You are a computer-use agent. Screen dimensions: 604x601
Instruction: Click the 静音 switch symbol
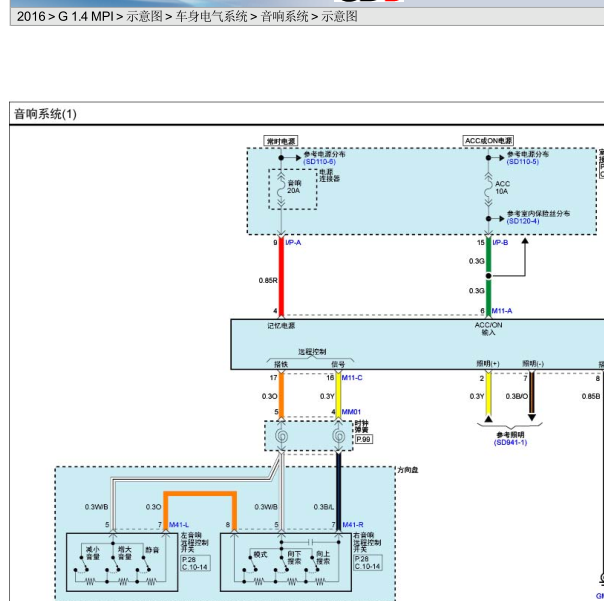[144, 565]
